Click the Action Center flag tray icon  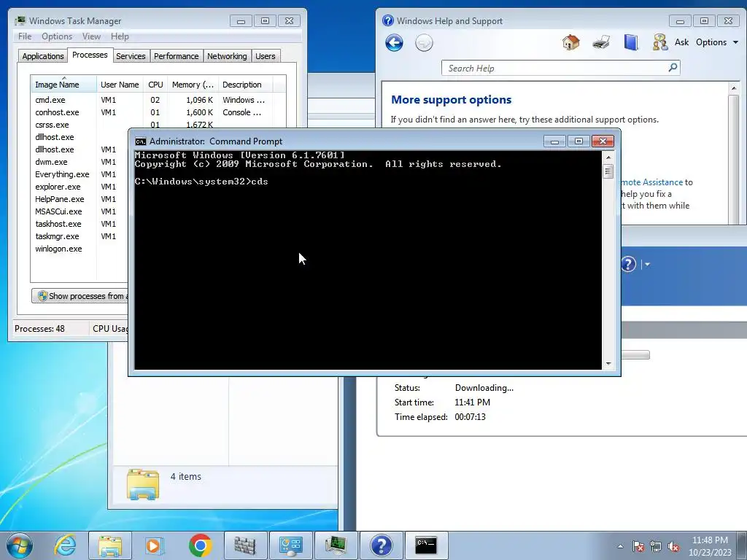pos(638,546)
